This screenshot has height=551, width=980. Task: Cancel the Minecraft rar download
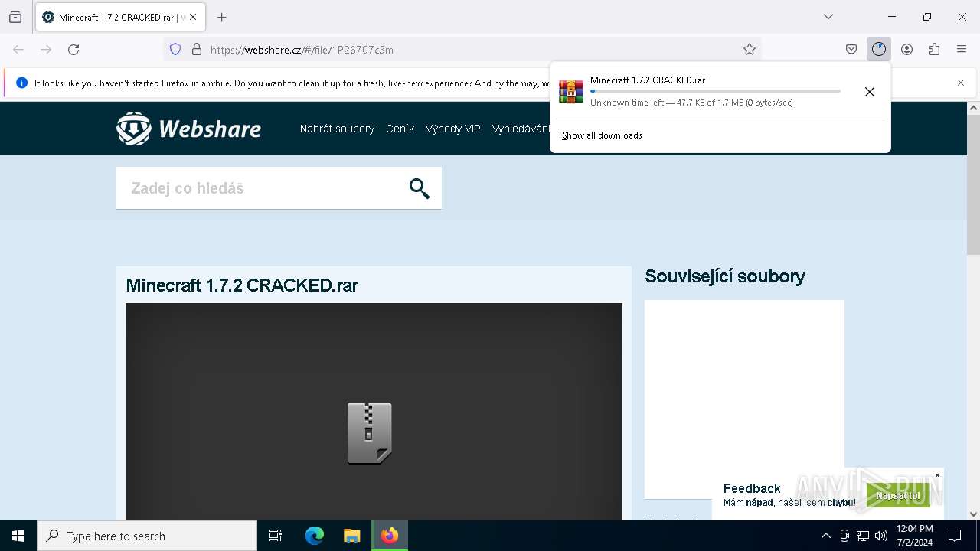point(869,92)
